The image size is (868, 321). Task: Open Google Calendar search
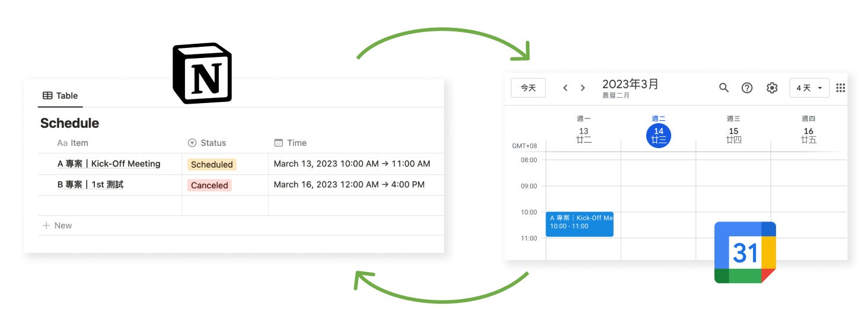tap(723, 88)
